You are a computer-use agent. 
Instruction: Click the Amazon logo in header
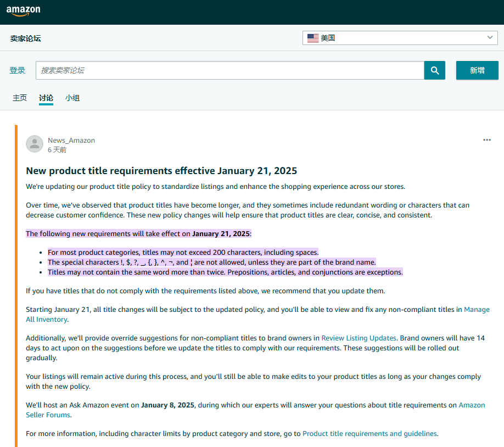click(x=24, y=10)
